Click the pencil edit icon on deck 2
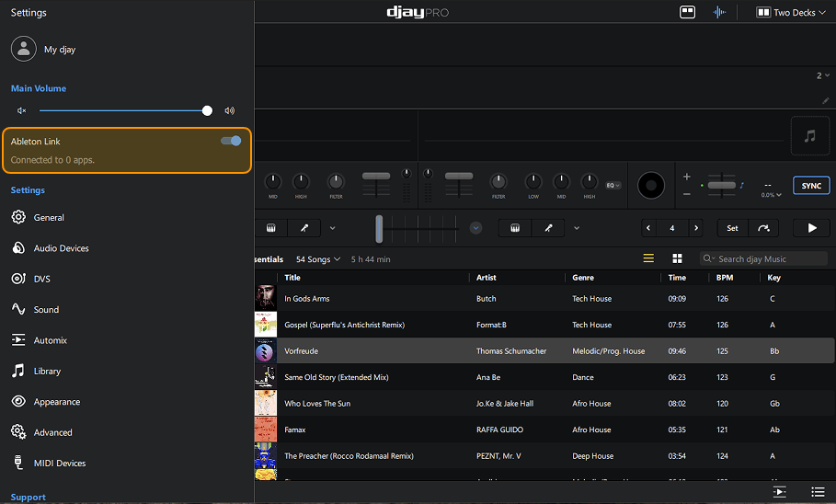836x504 pixels. click(x=825, y=100)
